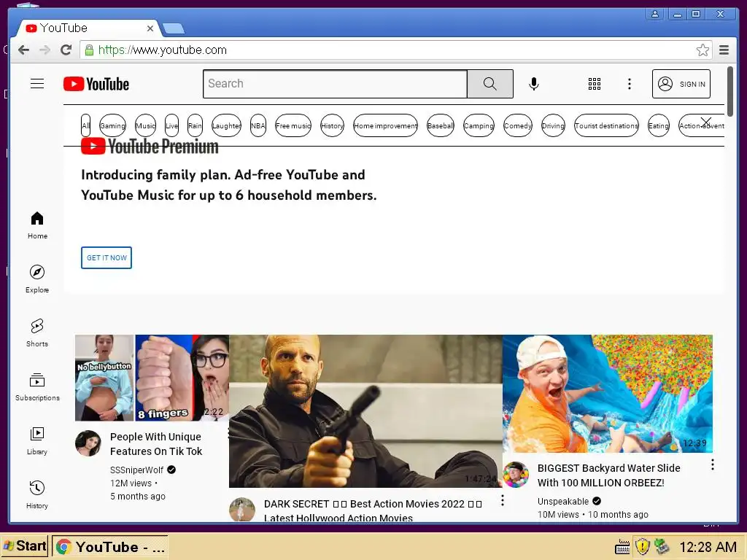Select the All filter chip
The height and width of the screenshot is (560, 747).
click(85, 125)
